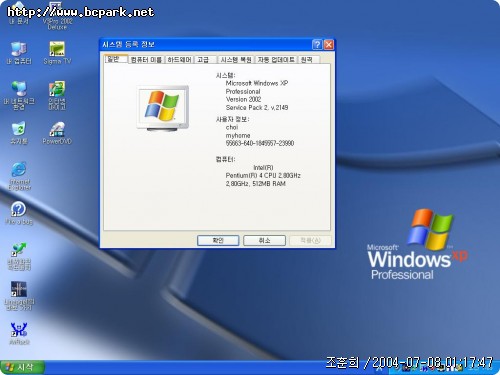Launch the PowerDVD desktop shortcut
This screenshot has height=375, width=500.
(57, 133)
